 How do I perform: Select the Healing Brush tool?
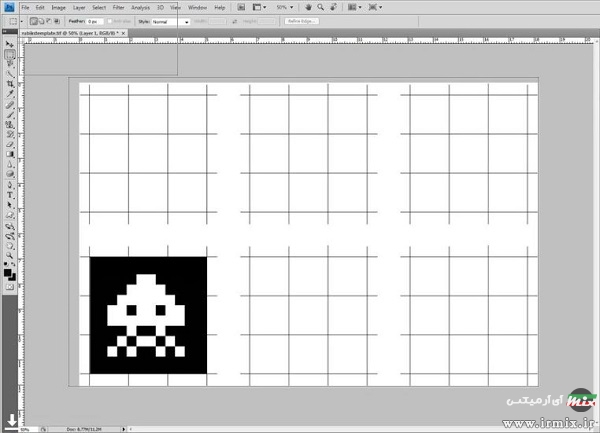click(10, 105)
